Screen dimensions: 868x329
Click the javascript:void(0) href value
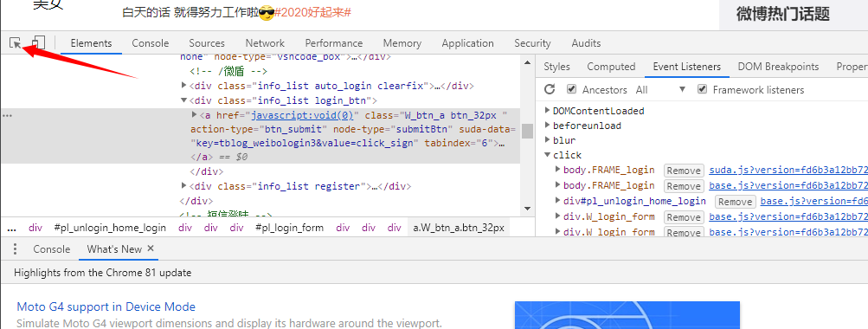click(302, 115)
